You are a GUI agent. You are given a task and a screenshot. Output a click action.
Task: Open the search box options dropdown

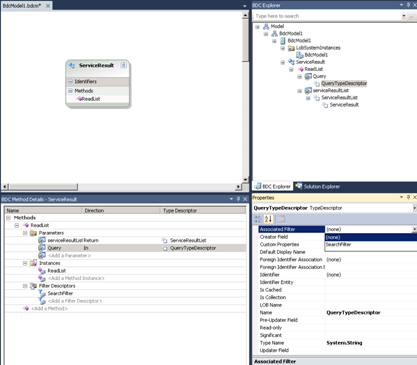tap(404, 16)
